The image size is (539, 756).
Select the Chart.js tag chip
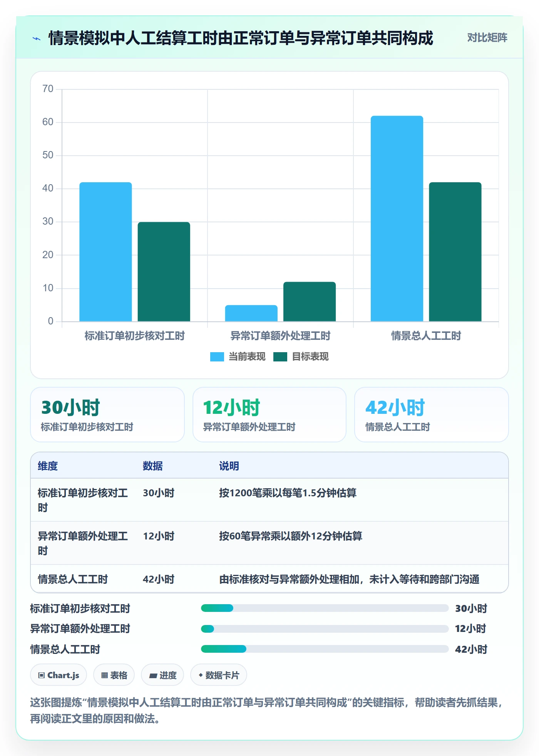(x=59, y=675)
